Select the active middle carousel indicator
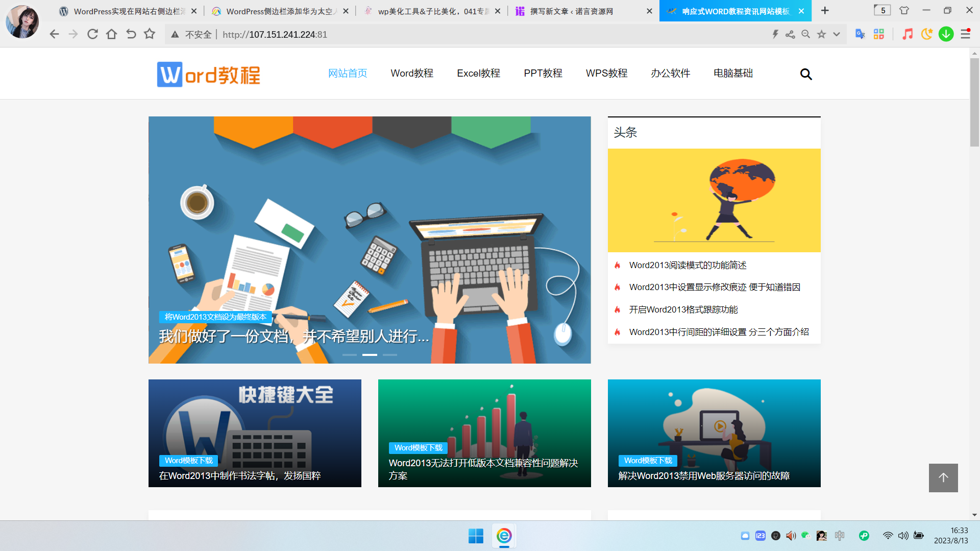The image size is (980, 551). [370, 354]
